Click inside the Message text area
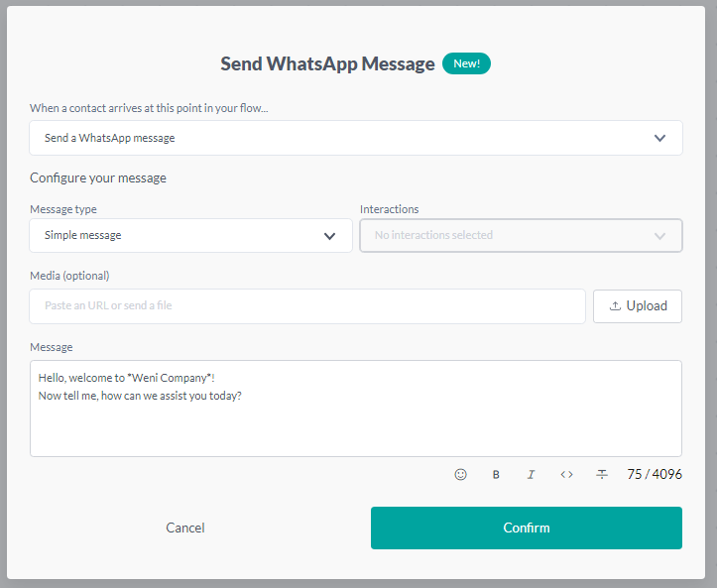Screen dimensions: 717x588 coord(355,421)
